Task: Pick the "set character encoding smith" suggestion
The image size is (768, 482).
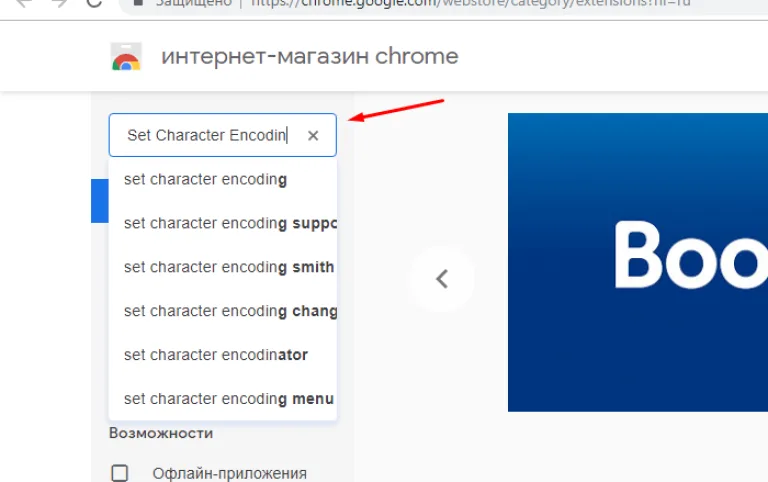Action: tap(223, 267)
